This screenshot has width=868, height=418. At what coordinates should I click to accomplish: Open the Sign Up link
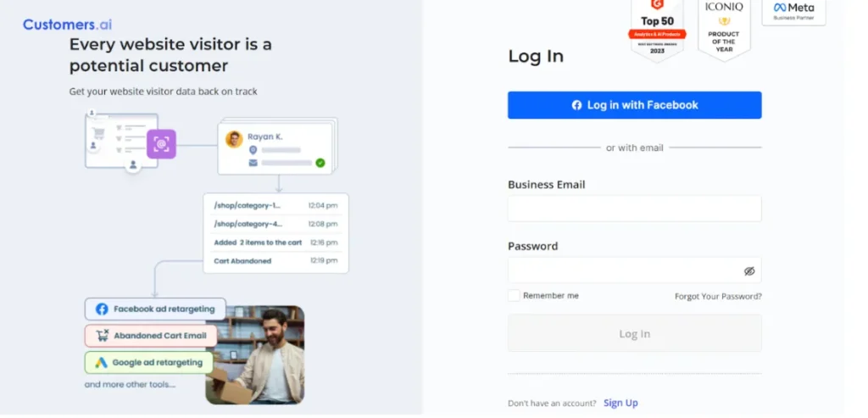tap(620, 403)
